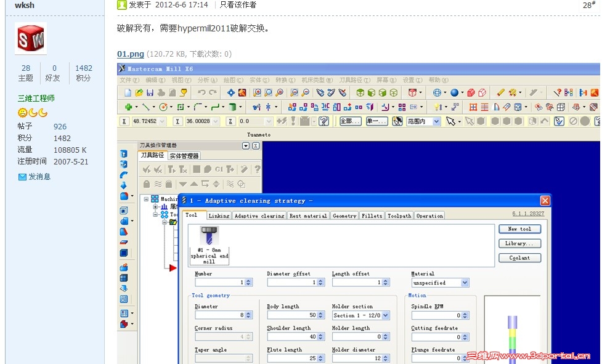Viewport: 602px width, 364px height.
Task: Click the envelope icon beside 发消息
Action: point(22,177)
